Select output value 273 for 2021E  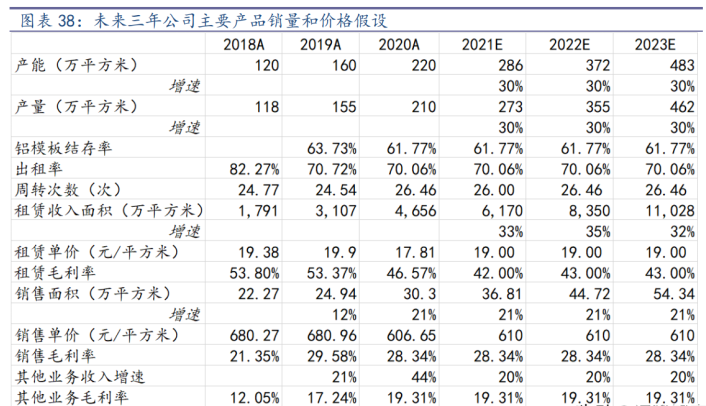pyautogui.click(x=511, y=107)
